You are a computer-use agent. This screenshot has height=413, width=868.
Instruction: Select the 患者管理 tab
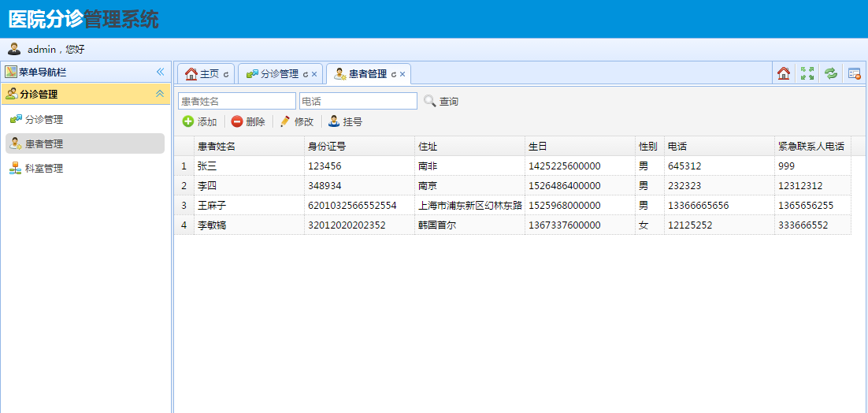(x=369, y=73)
